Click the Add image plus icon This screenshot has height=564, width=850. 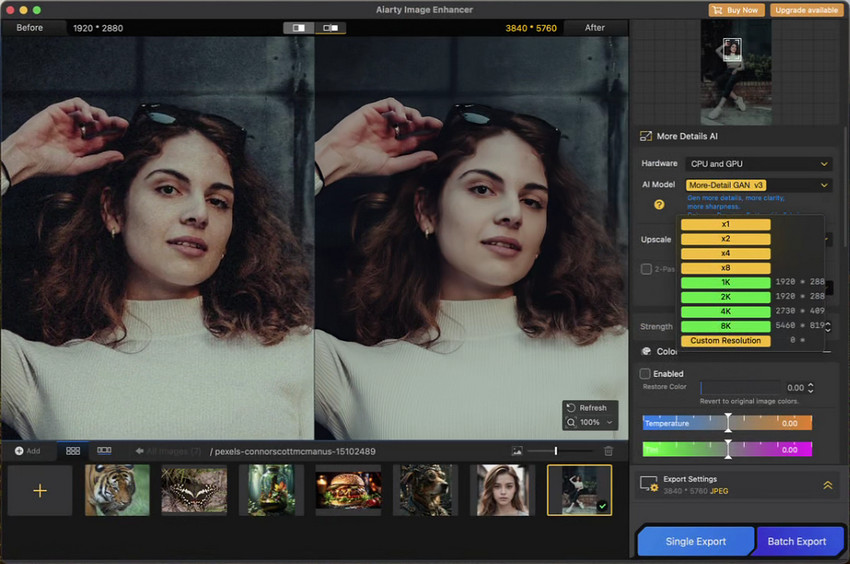coord(19,451)
